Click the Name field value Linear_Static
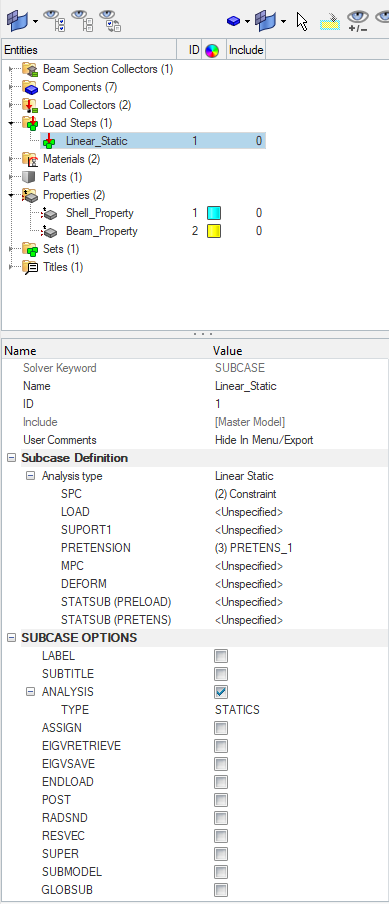The image size is (389, 904). click(246, 386)
